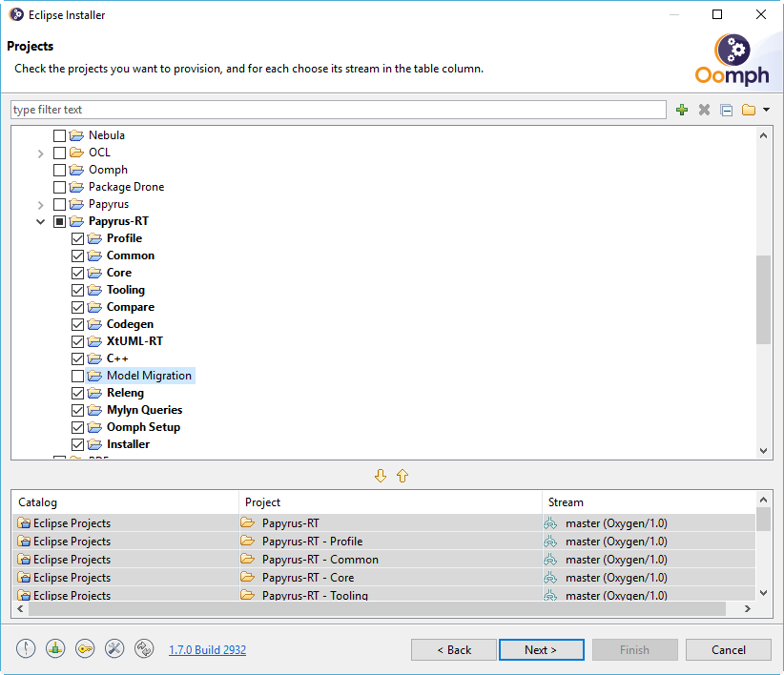
Task: Click table horizontal scrollbar right arrow
Action: click(748, 608)
